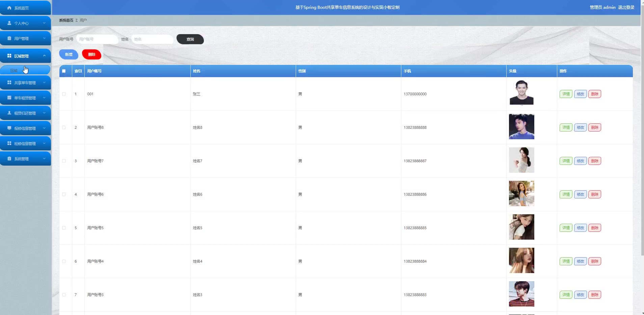
Task: Click the 姓名 search input field
Action: pos(152,39)
